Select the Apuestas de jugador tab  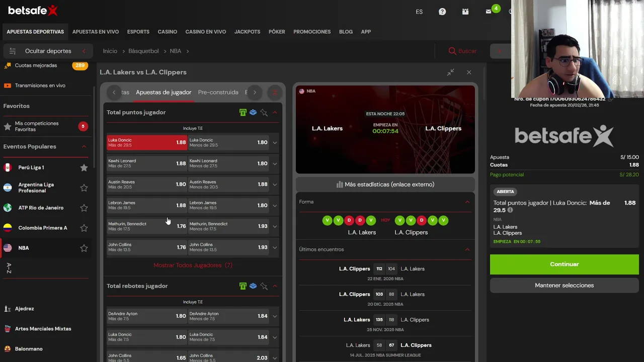click(x=164, y=93)
